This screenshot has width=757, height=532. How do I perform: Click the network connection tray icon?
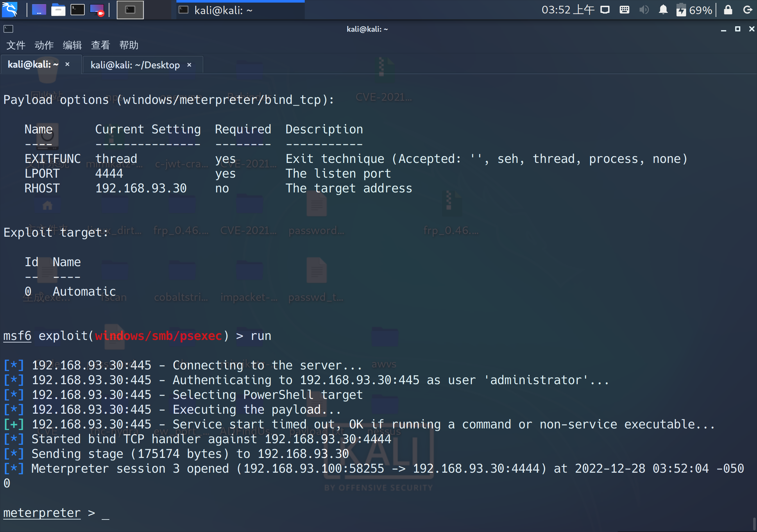tap(605, 10)
